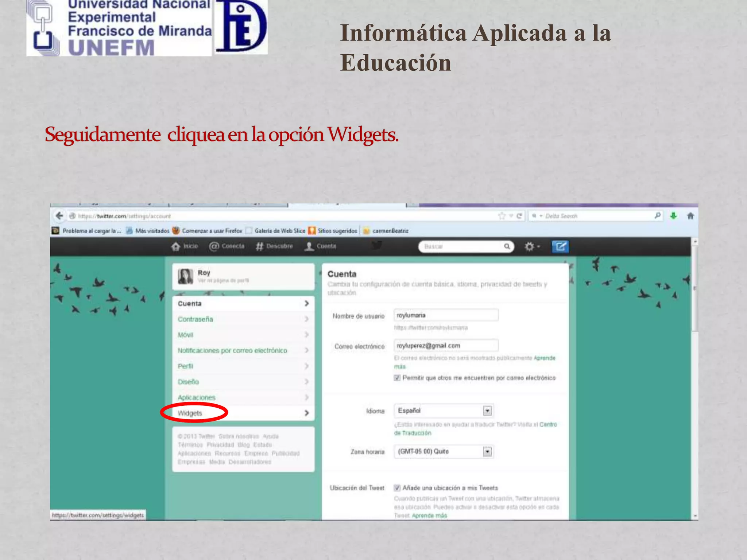Click the chevron beside Widgets
747x560 pixels.
307,413
